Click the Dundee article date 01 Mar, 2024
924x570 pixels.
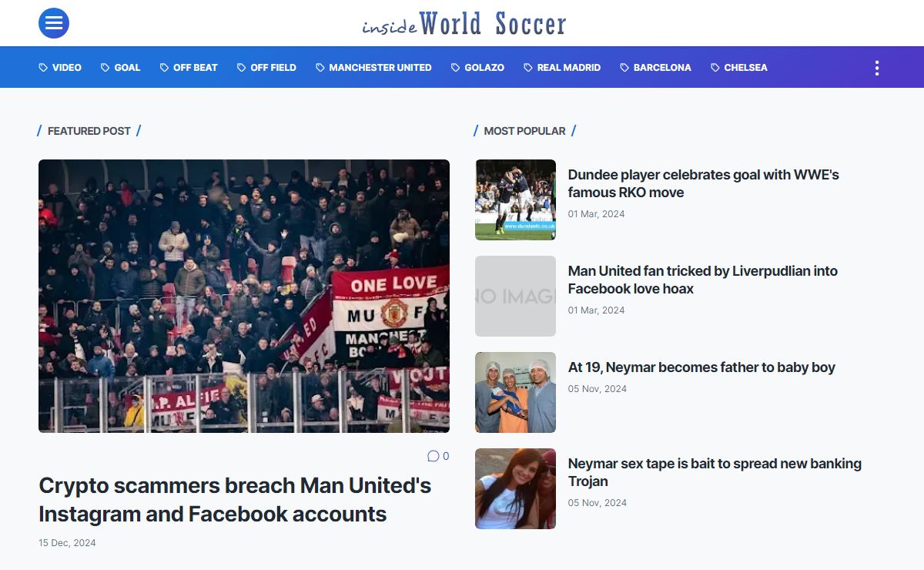pos(596,214)
